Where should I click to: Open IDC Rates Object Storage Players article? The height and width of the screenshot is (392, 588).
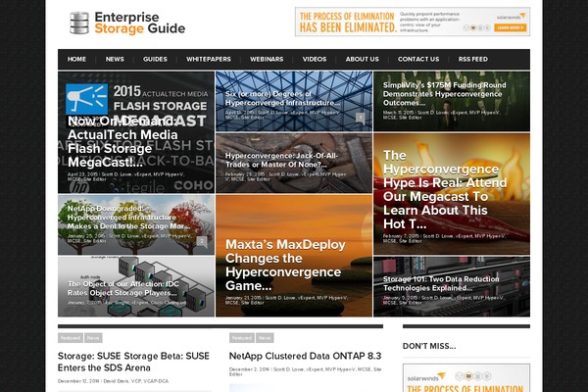(136, 286)
